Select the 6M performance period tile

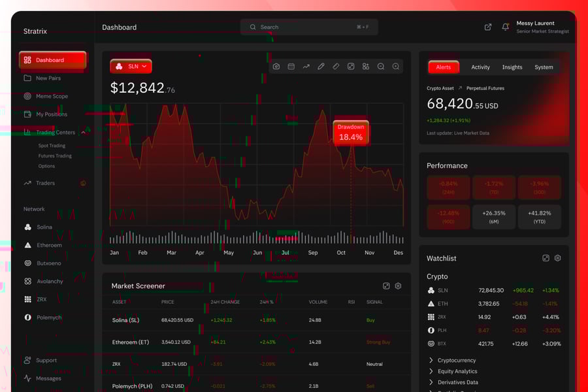tap(494, 217)
